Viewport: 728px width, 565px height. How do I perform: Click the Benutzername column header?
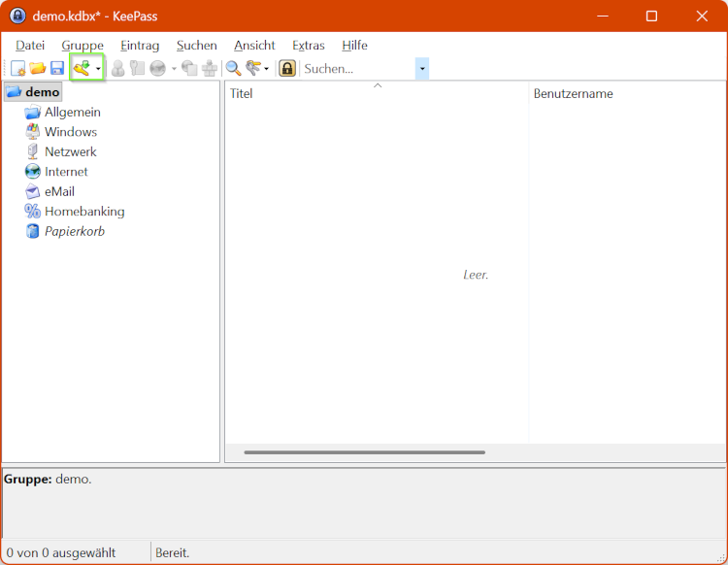click(x=627, y=93)
